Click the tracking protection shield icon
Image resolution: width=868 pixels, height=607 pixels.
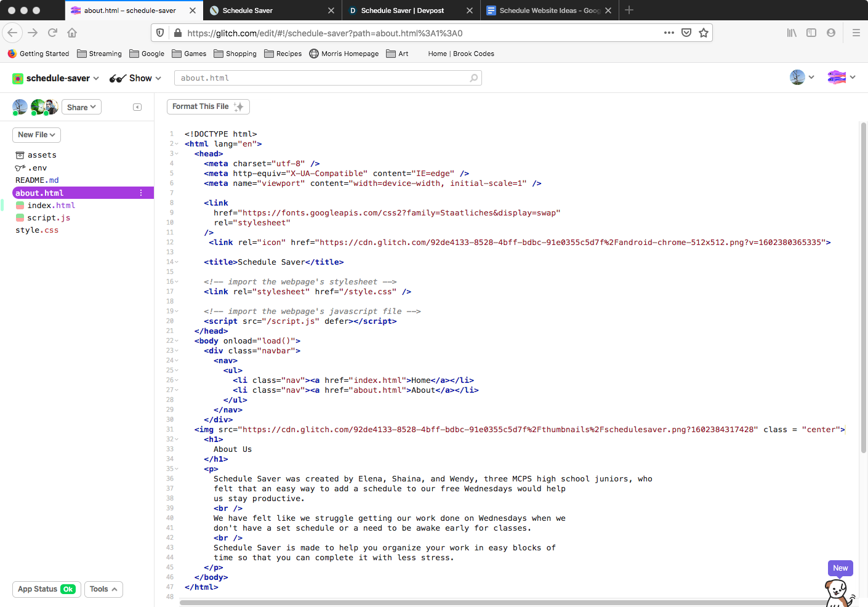click(160, 33)
